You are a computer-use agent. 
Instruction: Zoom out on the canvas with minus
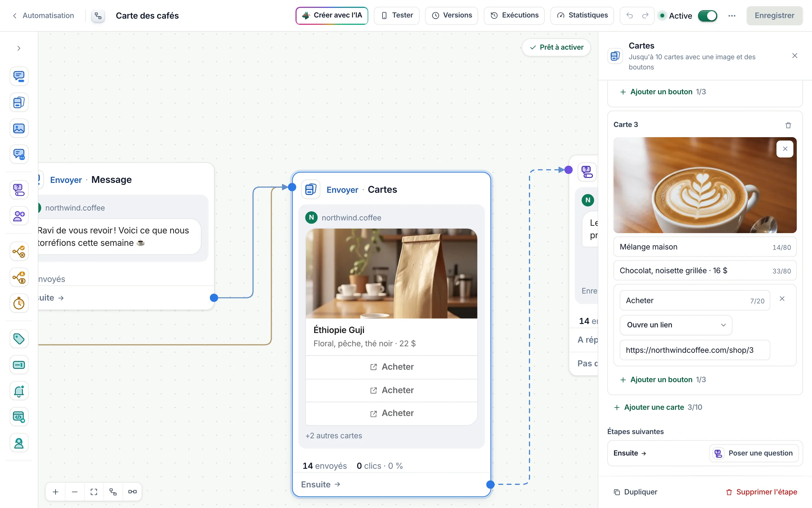pos(75,492)
